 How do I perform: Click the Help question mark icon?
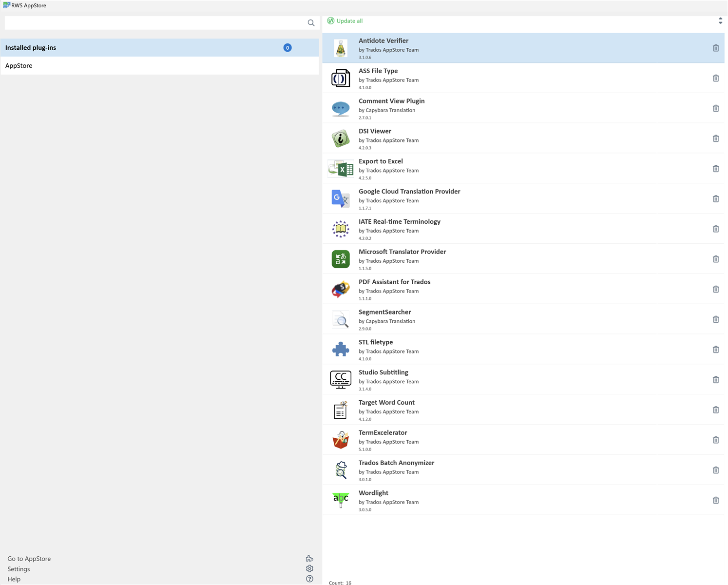pos(309,579)
